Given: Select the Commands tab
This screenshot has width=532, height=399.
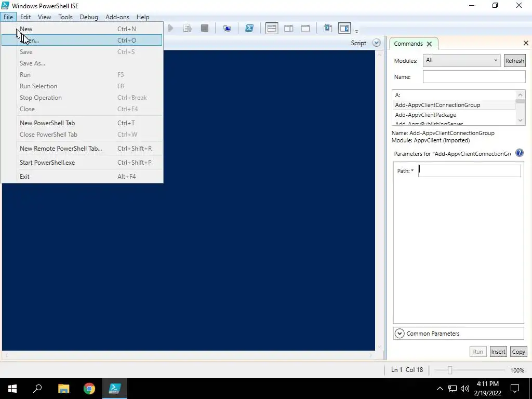Looking at the screenshot, I should pyautogui.click(x=408, y=44).
